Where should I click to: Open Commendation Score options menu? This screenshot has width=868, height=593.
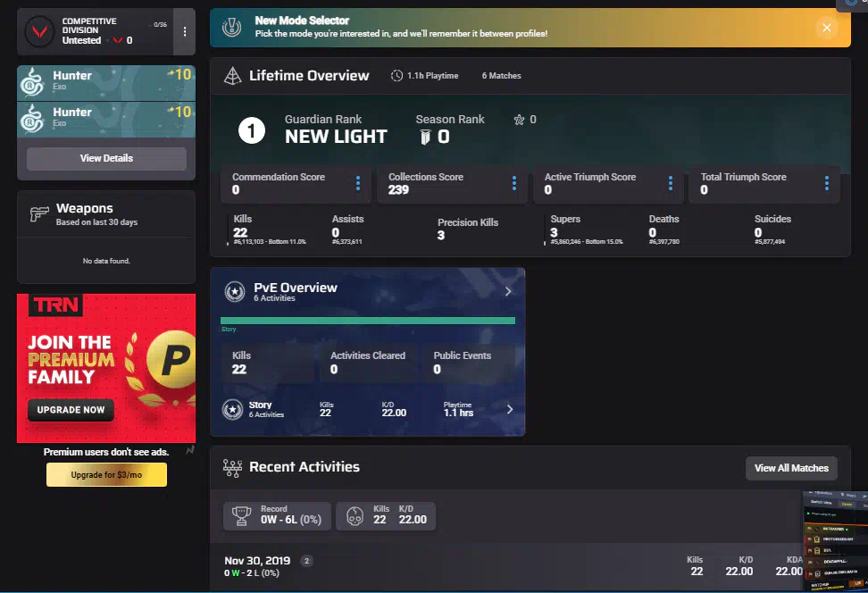358,183
